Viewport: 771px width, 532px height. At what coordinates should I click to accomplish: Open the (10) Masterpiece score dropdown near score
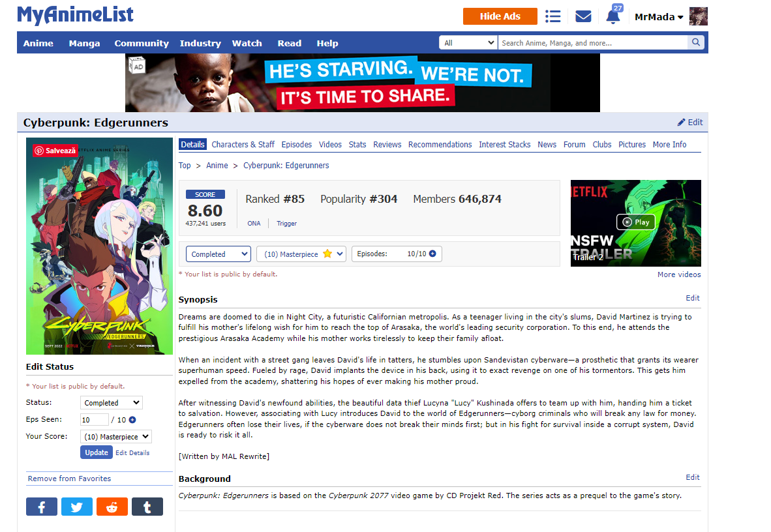301,254
